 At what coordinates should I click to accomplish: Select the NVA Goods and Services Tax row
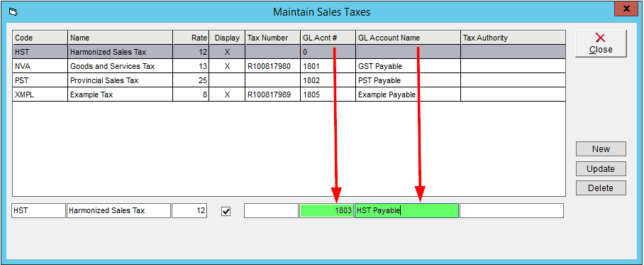pos(289,66)
